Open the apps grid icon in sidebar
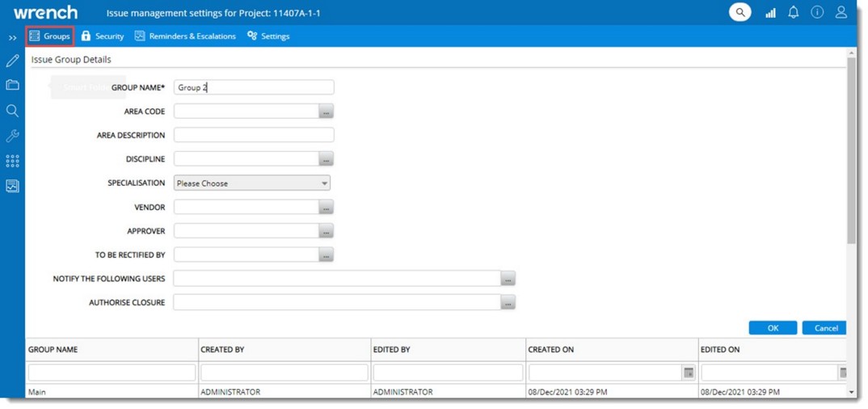This screenshot has height=409, width=868. 12,161
